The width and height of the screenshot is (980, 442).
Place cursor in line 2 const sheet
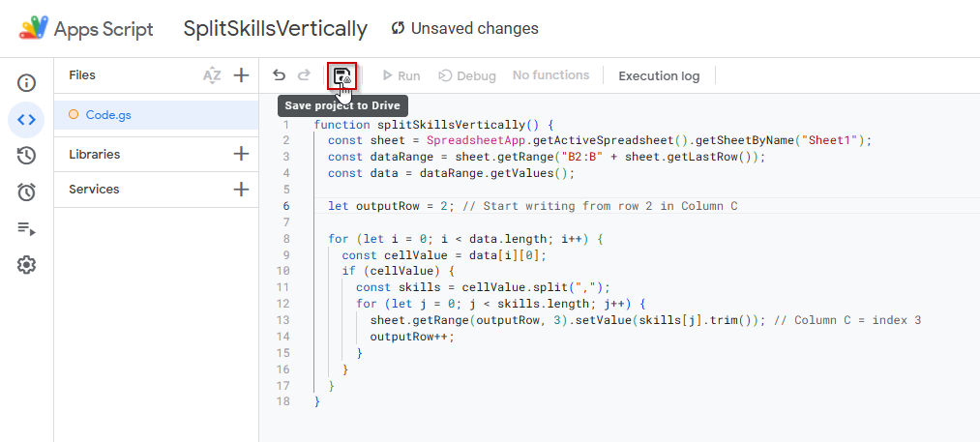click(x=367, y=140)
